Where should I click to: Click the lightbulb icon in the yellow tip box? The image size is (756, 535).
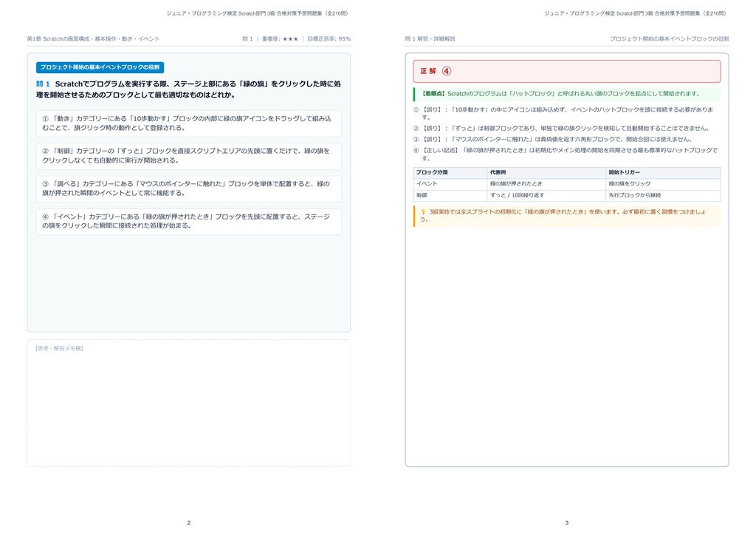(423, 212)
